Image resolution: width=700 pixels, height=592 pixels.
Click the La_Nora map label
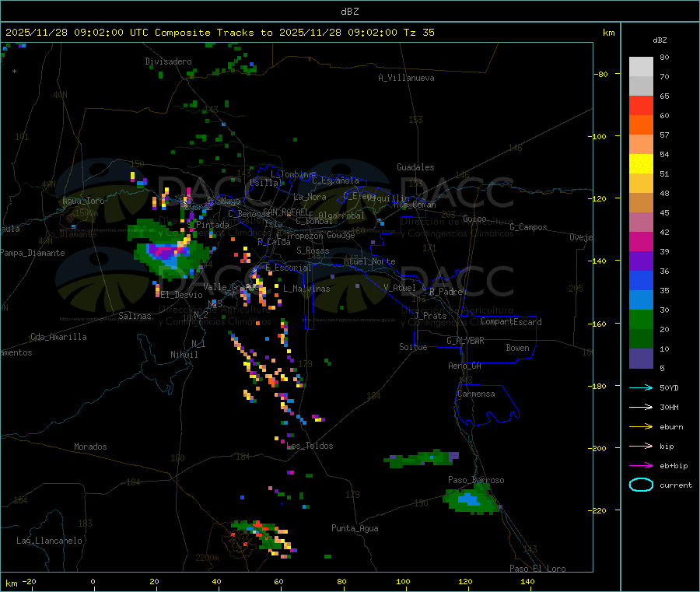[x=310, y=197]
